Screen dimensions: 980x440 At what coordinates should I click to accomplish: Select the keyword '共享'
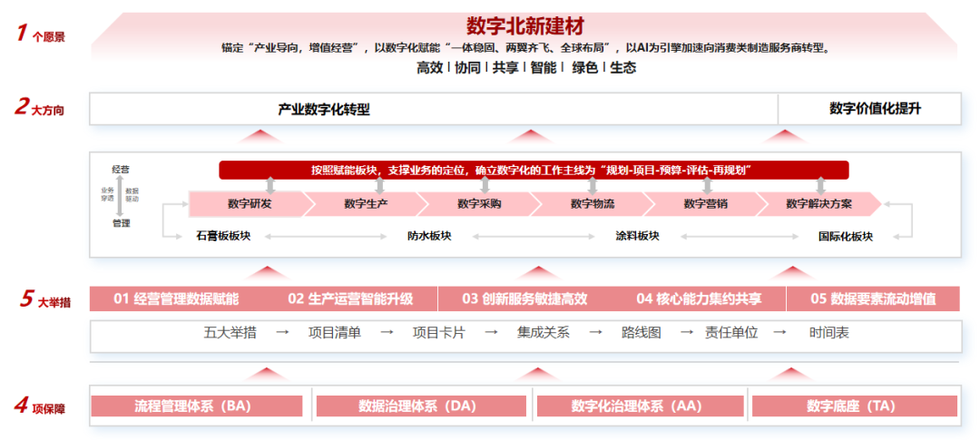pyautogui.click(x=505, y=68)
